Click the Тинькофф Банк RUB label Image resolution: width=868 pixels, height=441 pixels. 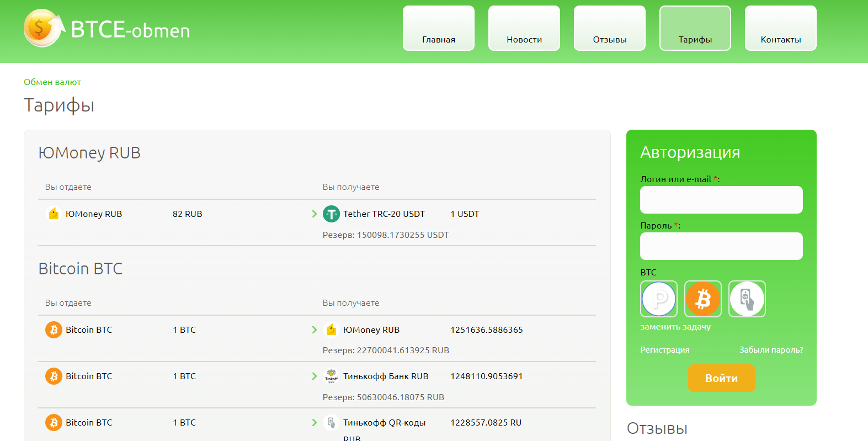pyautogui.click(x=386, y=376)
